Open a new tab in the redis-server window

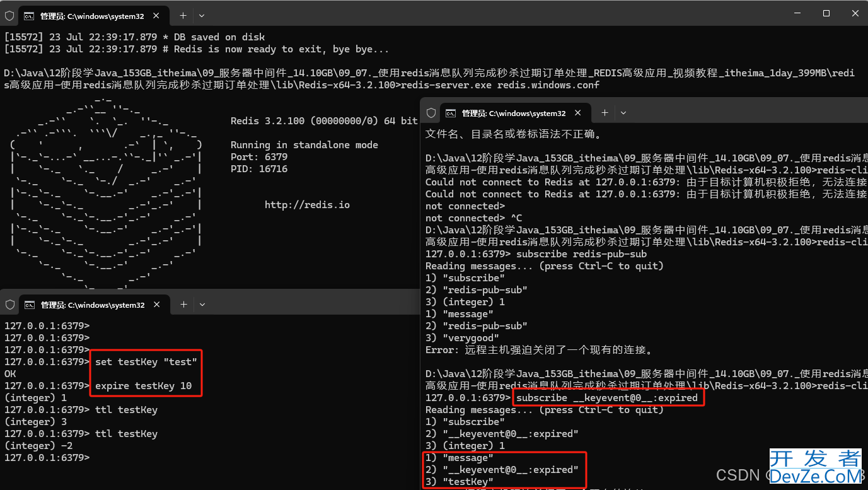(183, 15)
